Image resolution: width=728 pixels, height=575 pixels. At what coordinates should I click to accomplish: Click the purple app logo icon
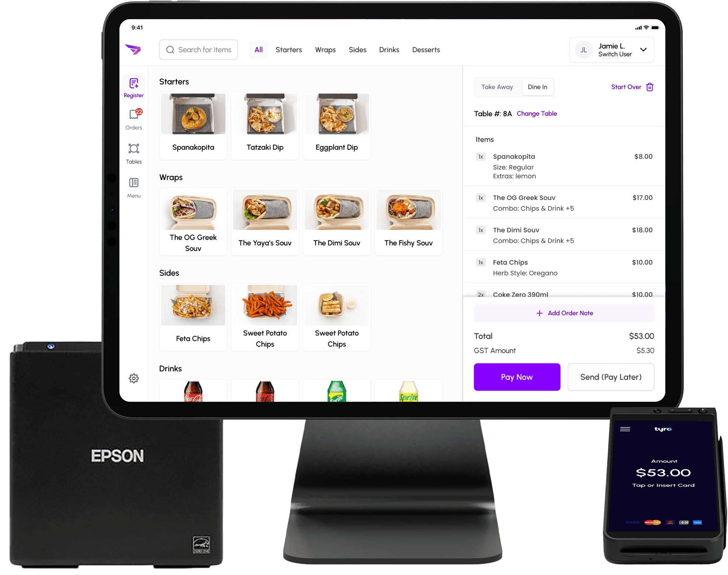tap(133, 49)
